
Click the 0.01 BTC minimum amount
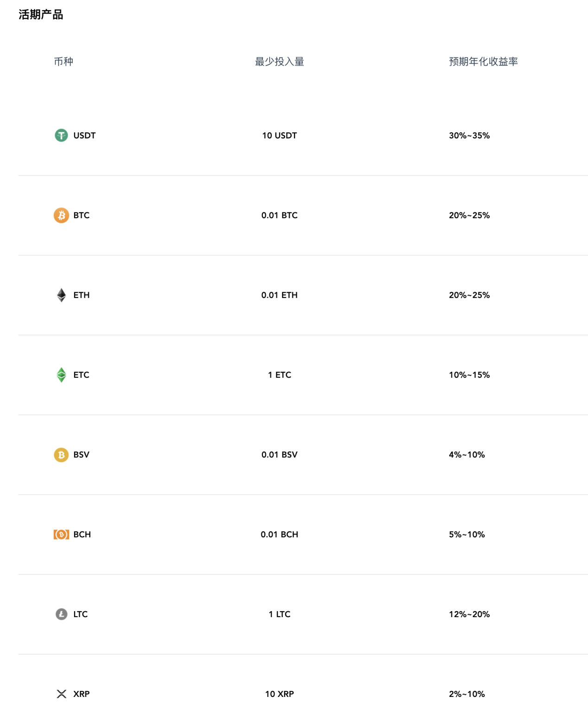(280, 215)
